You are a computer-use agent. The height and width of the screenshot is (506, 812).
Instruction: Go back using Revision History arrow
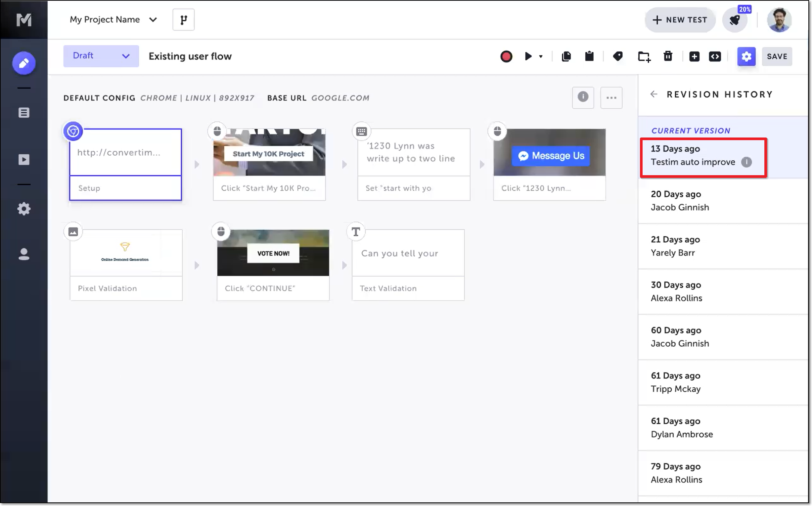tap(654, 95)
